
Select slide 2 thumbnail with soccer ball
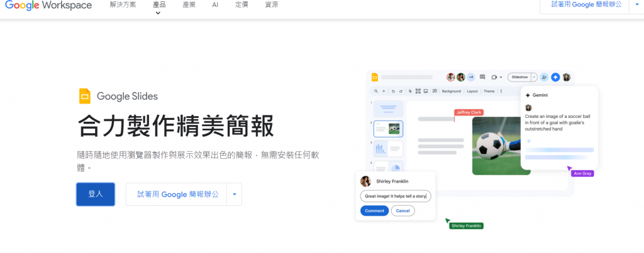tap(388, 129)
